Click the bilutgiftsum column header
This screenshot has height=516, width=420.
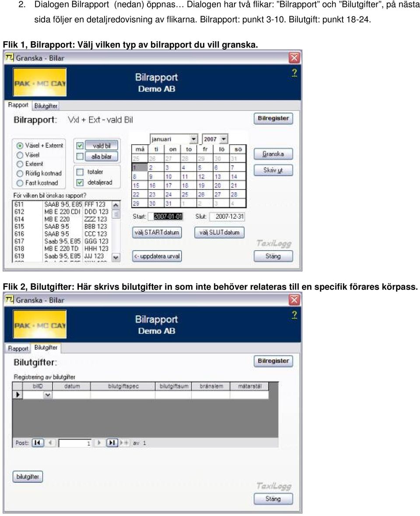(174, 386)
